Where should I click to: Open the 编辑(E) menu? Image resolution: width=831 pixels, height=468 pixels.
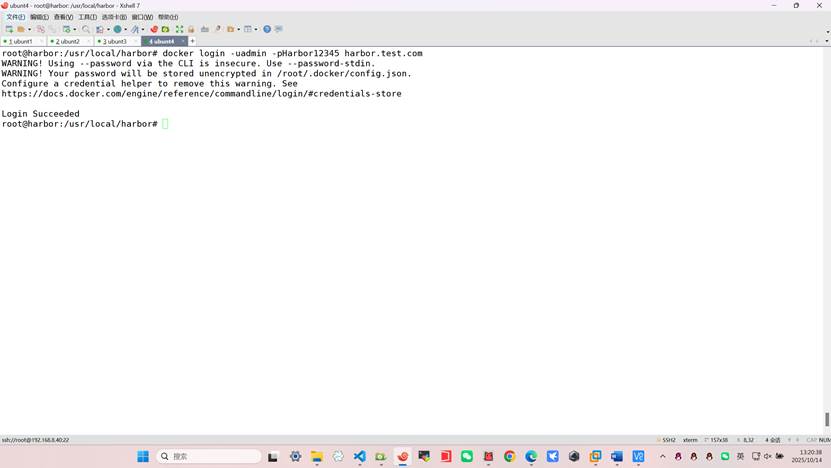coord(39,17)
